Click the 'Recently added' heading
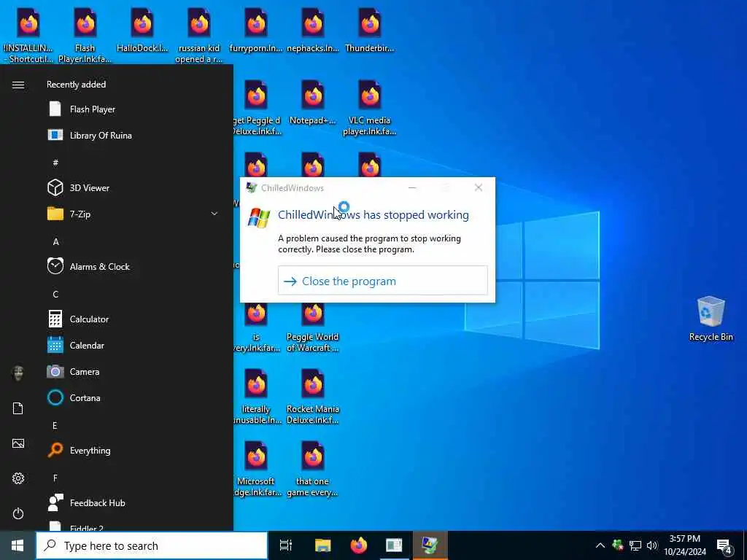This screenshot has height=560, width=747. (x=76, y=85)
